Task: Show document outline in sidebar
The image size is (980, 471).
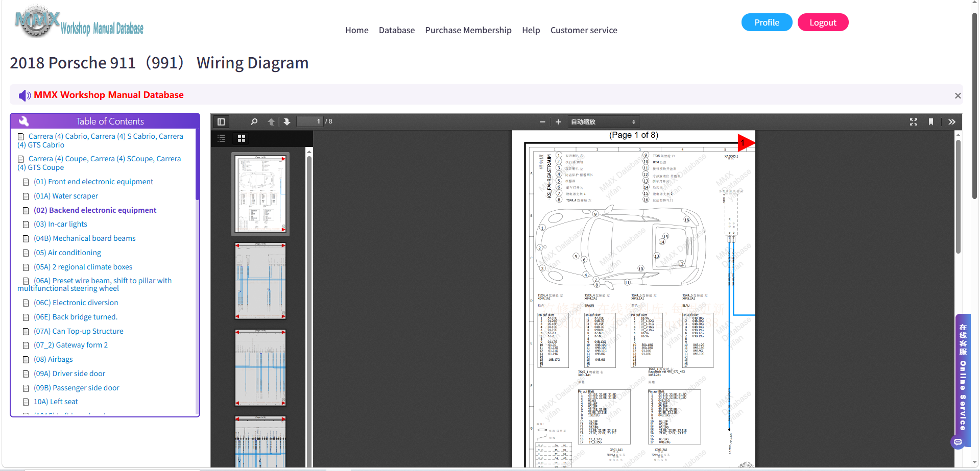Action: [221, 138]
